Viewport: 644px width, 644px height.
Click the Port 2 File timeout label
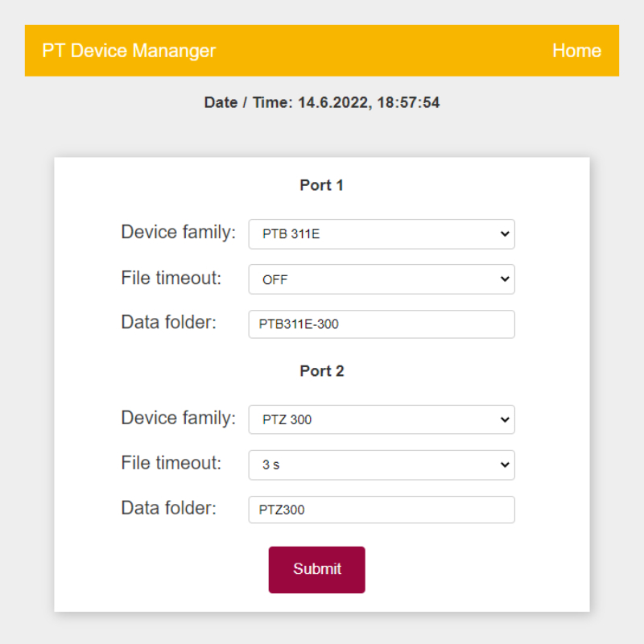pos(171,463)
